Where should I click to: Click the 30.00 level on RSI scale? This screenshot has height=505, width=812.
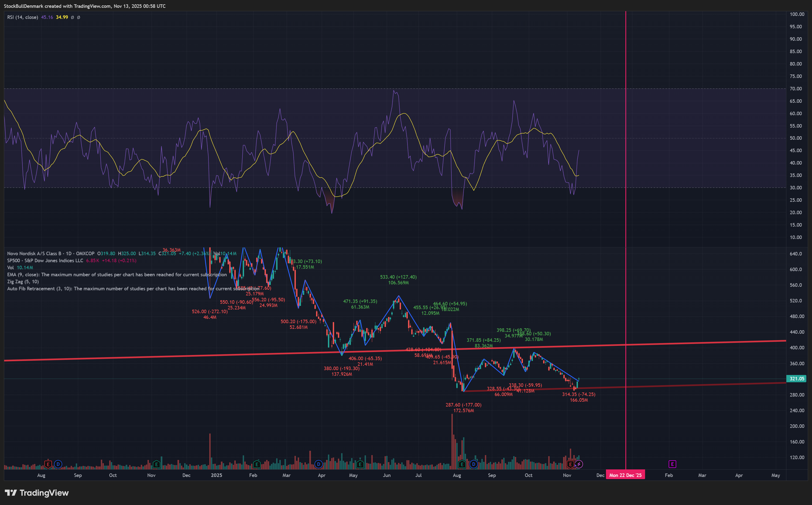pyautogui.click(x=796, y=187)
